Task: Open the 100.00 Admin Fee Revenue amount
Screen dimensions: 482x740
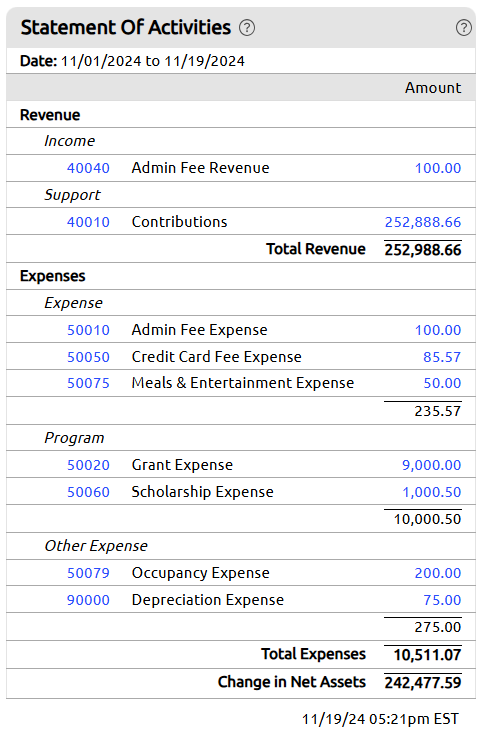Action: [x=438, y=168]
